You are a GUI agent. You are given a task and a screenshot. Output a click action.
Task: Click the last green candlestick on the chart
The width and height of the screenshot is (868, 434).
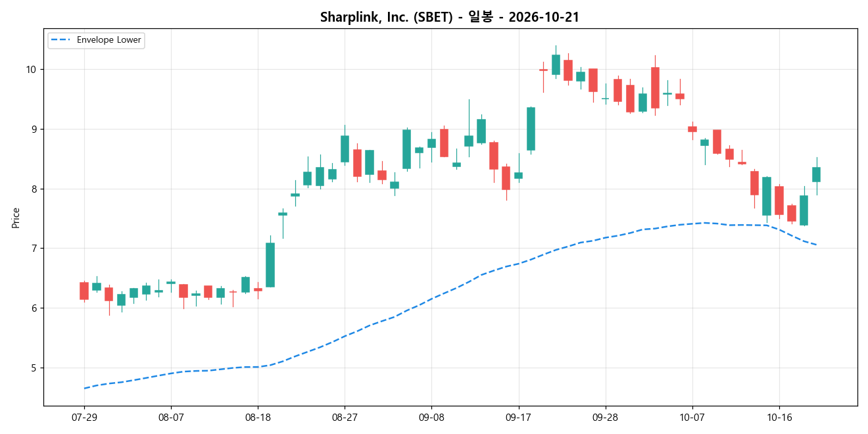coord(816,174)
